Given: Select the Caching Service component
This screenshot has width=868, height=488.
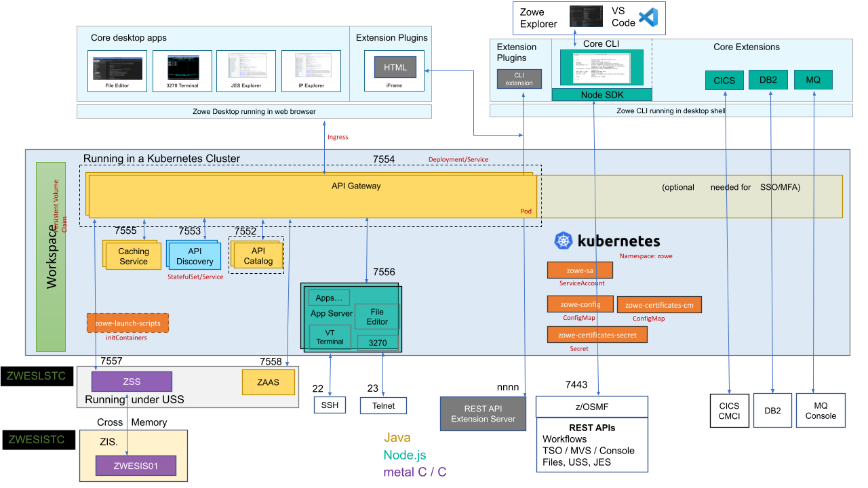Looking at the screenshot, I should point(132,255).
